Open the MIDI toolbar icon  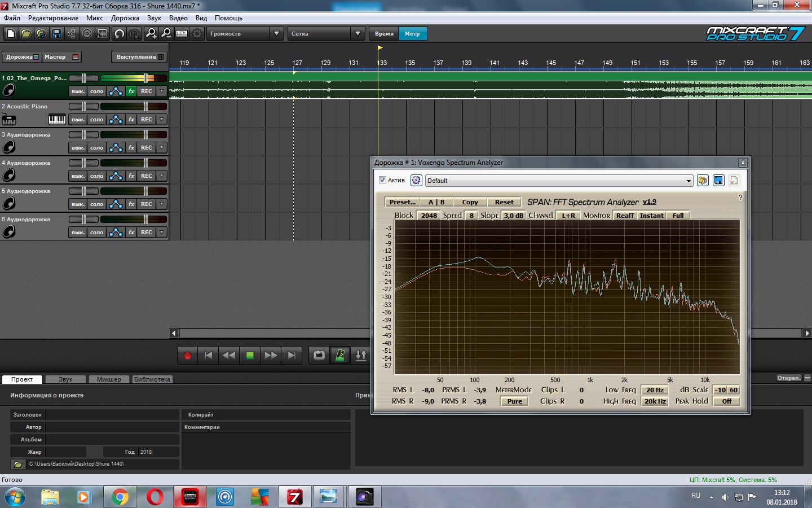click(x=182, y=34)
